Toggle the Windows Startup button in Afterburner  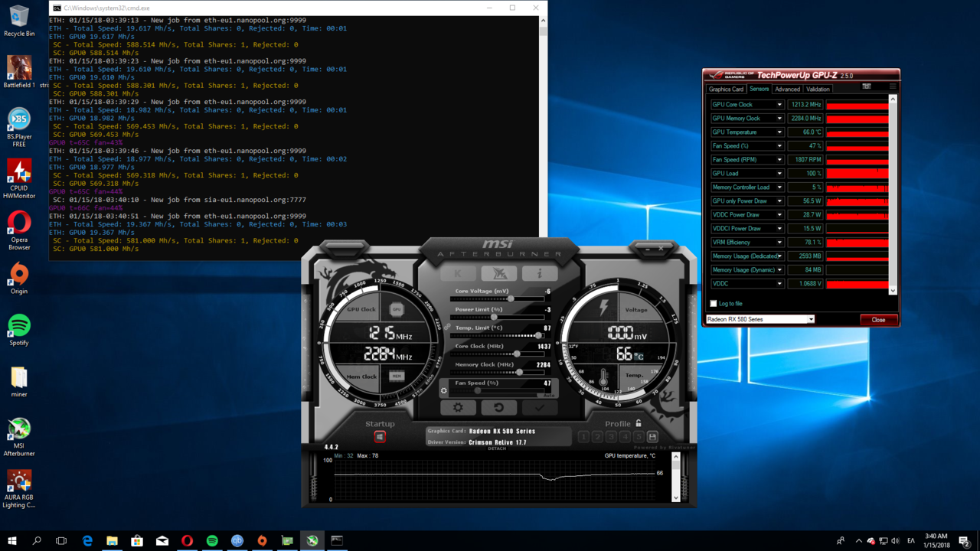click(x=380, y=436)
